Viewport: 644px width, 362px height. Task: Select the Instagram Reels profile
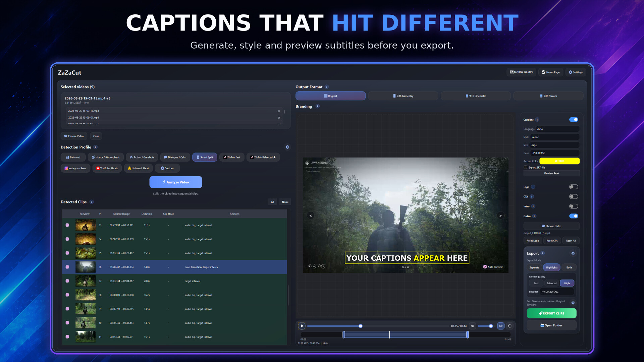point(75,168)
